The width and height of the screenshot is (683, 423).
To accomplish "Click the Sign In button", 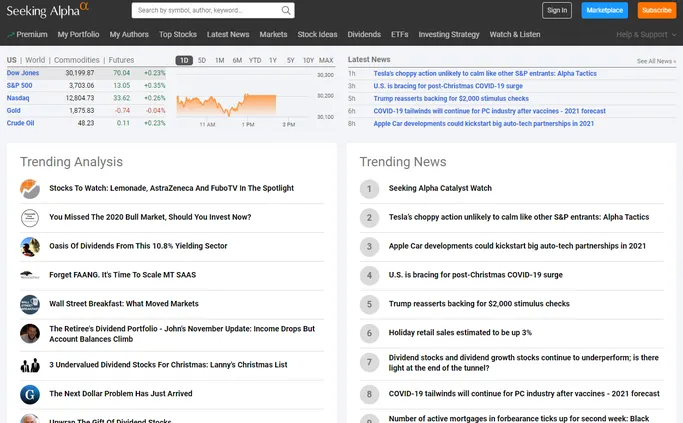I will pos(557,10).
